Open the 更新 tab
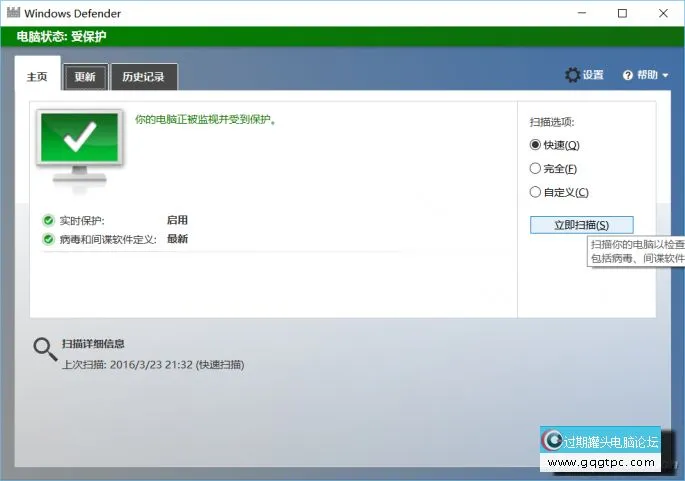 tap(85, 77)
